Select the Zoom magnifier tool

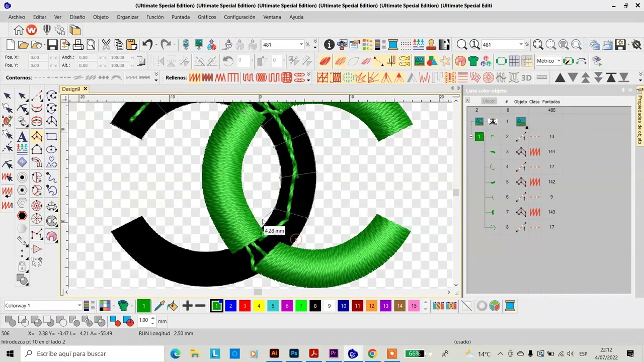(x=462, y=45)
